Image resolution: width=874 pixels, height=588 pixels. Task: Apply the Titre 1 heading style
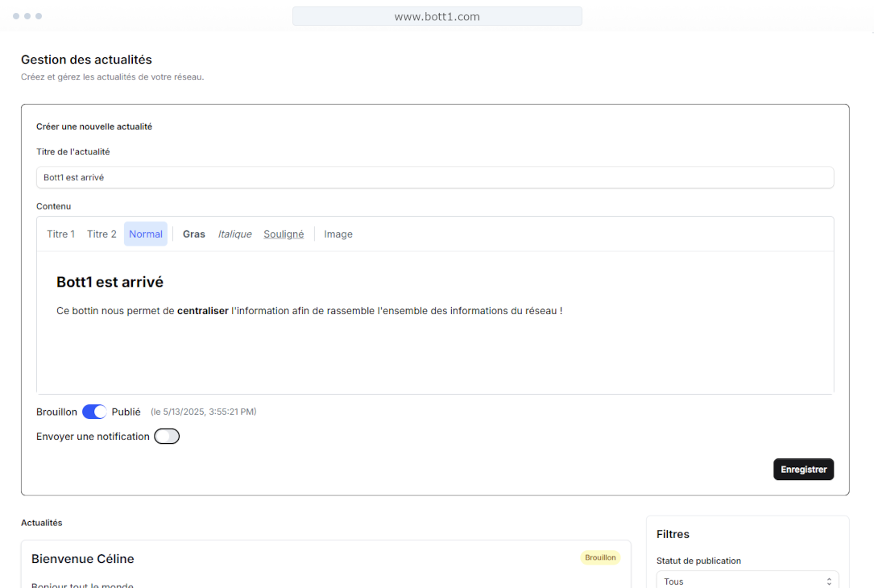(60, 234)
